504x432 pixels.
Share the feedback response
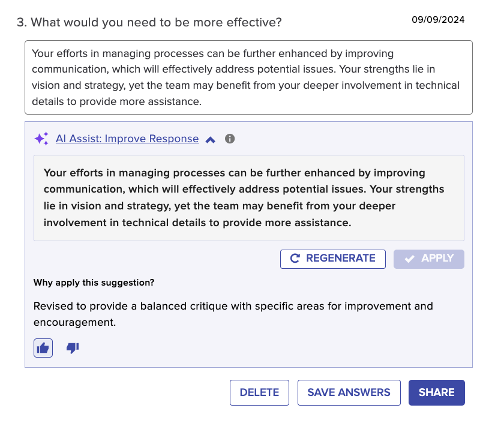coord(437,392)
